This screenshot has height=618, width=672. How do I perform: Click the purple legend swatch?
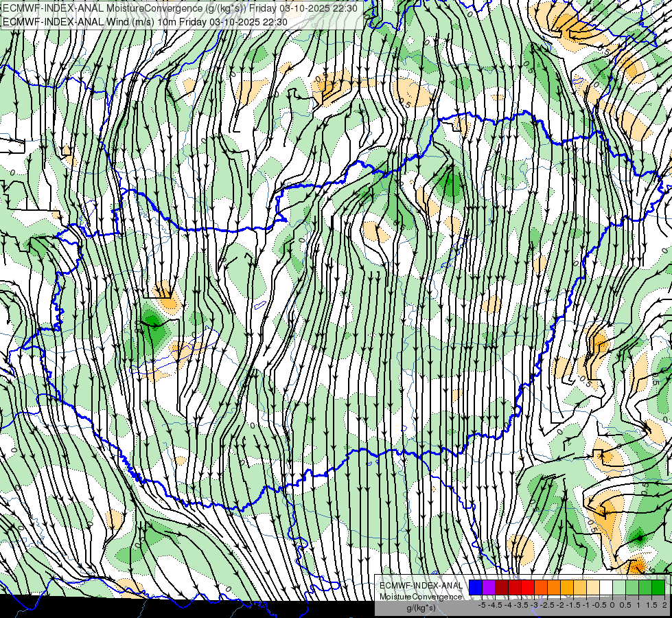[489, 588]
